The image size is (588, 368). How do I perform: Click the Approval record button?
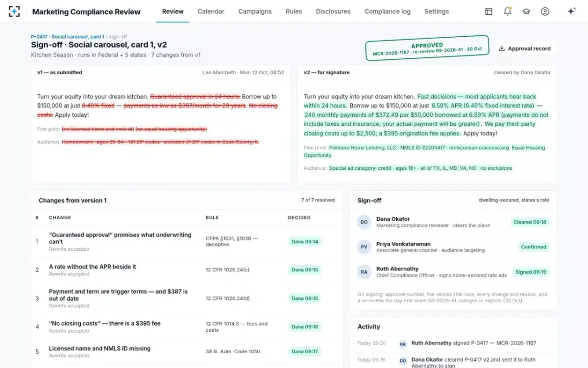pos(525,49)
